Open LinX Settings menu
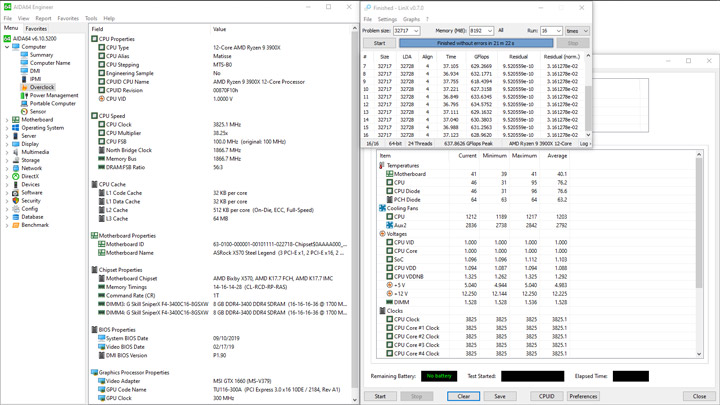The image size is (720, 405). click(x=387, y=19)
